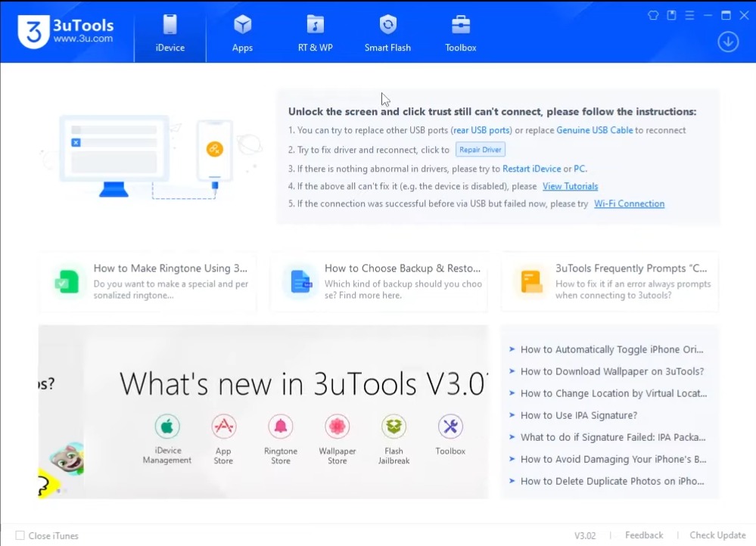
Task: Click the unlinked phone connection illustration icon
Action: (x=215, y=149)
